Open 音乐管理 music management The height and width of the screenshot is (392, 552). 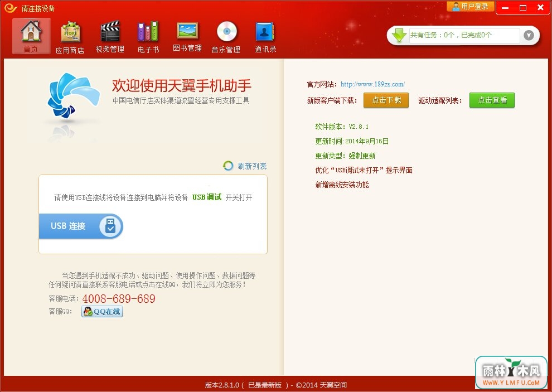click(226, 37)
